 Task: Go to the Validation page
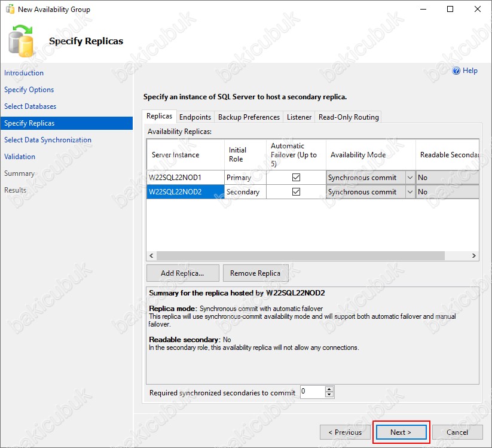point(20,157)
